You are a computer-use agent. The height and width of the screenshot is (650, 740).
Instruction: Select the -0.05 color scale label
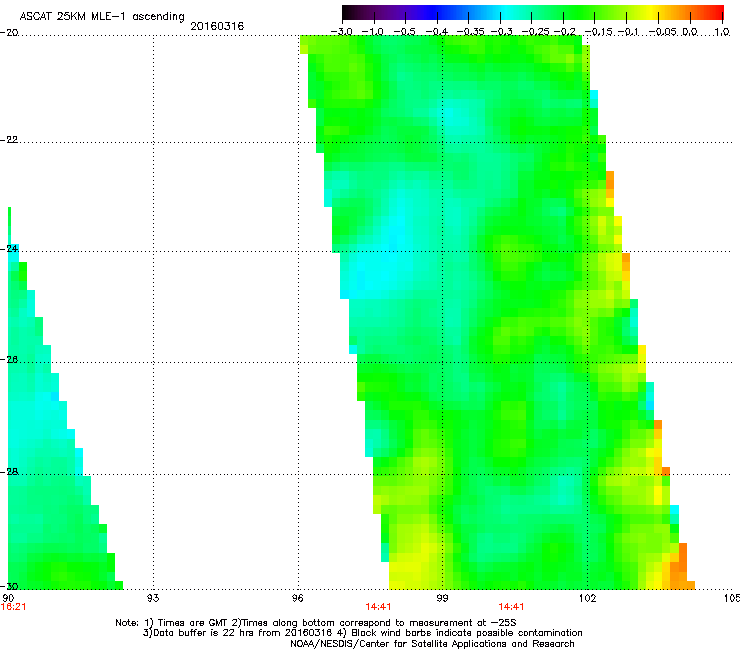[662, 32]
